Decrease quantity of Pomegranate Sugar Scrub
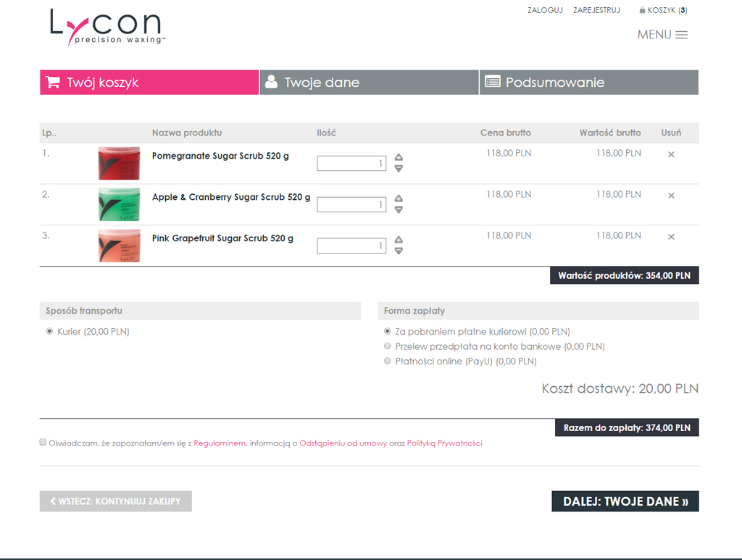Screen dimensions: 742x560 399,169
